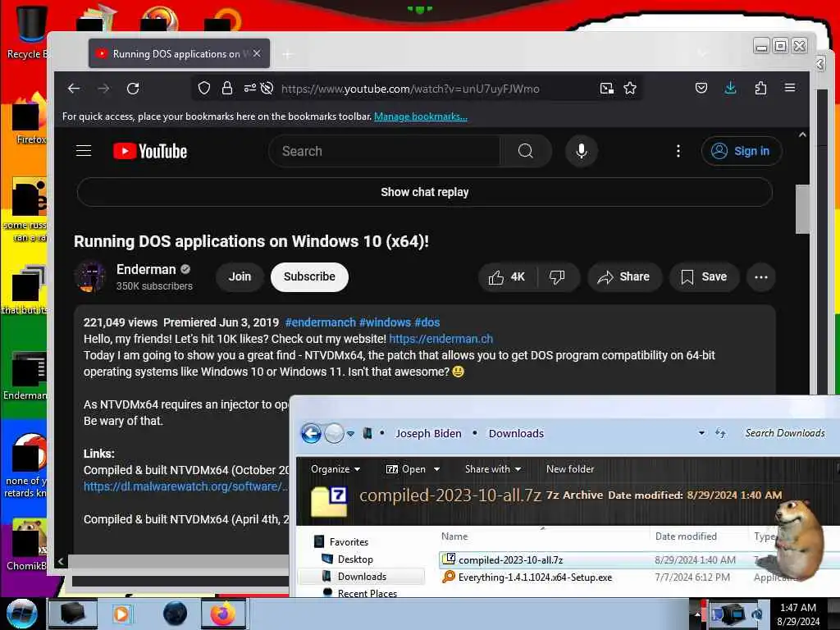
Task: Sign in to YouTube
Action: 742,151
